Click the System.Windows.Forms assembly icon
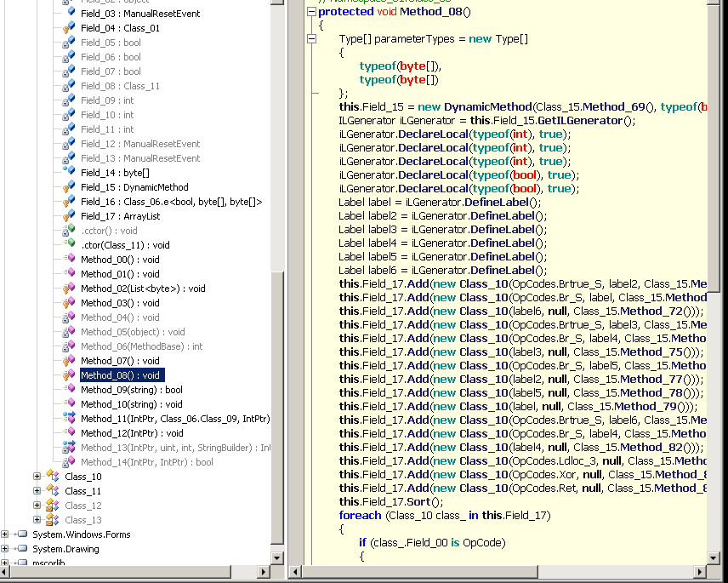The image size is (728, 583). point(21,534)
